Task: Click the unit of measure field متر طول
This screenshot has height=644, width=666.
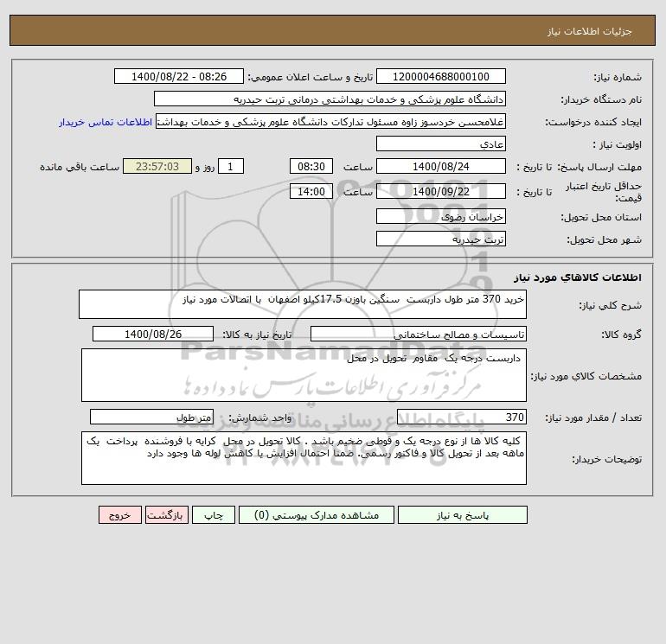Action: click(x=151, y=417)
